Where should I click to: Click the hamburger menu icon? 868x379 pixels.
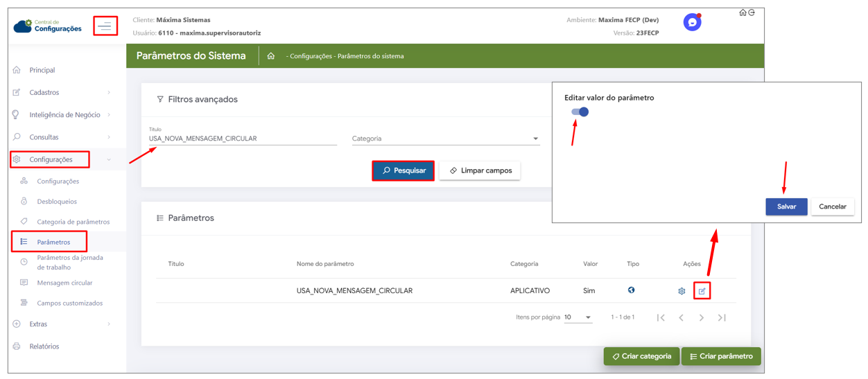click(x=105, y=26)
